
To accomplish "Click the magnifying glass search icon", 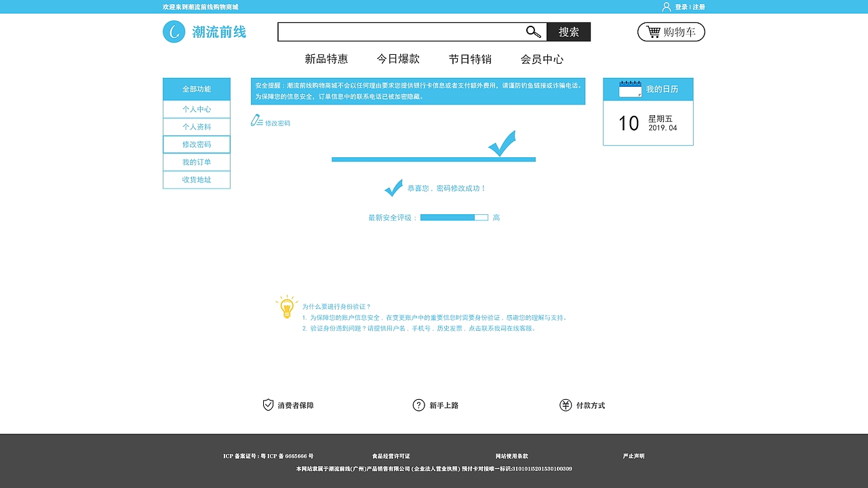I will tap(532, 31).
